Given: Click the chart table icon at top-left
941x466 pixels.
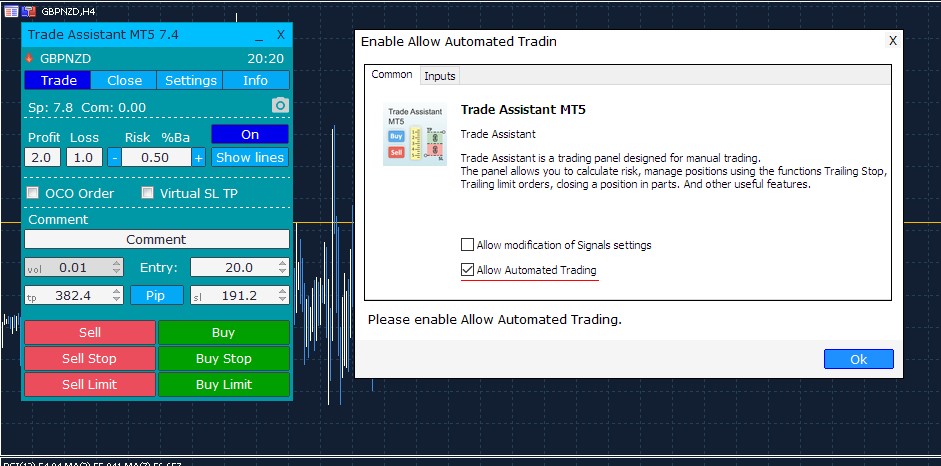Looking at the screenshot, I should coord(11,11).
